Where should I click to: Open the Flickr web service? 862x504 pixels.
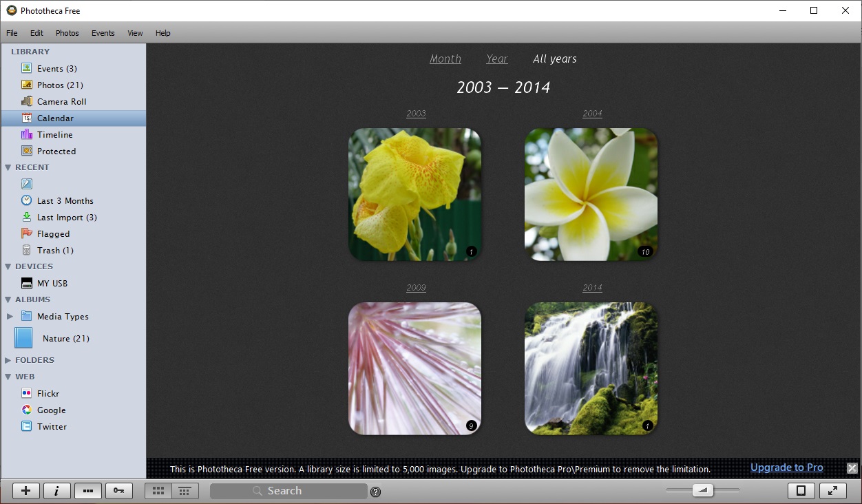(48, 393)
